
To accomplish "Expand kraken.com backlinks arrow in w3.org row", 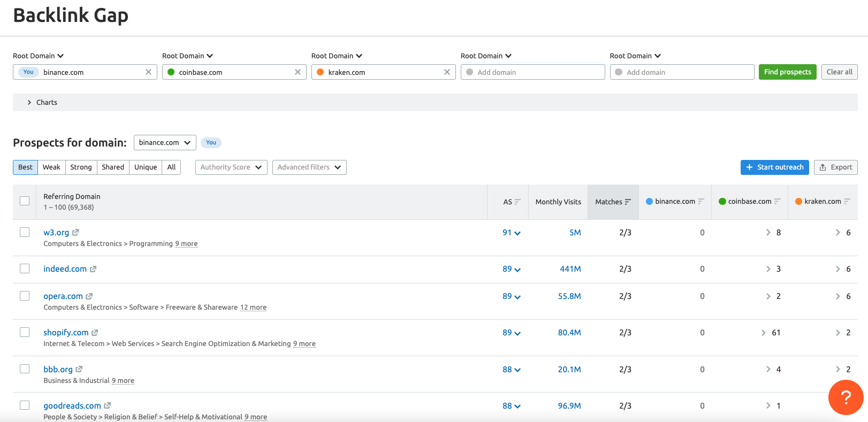I will pyautogui.click(x=838, y=233).
